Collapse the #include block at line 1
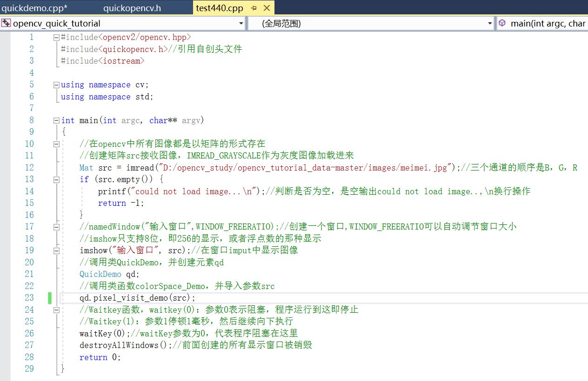This screenshot has width=588, height=381. tap(56, 37)
